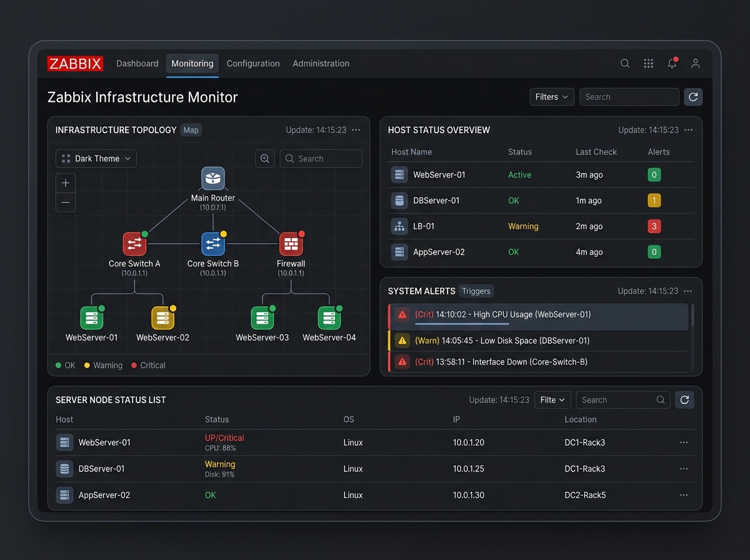Click the ZABBIX logo
750x560 pixels.
tap(75, 63)
